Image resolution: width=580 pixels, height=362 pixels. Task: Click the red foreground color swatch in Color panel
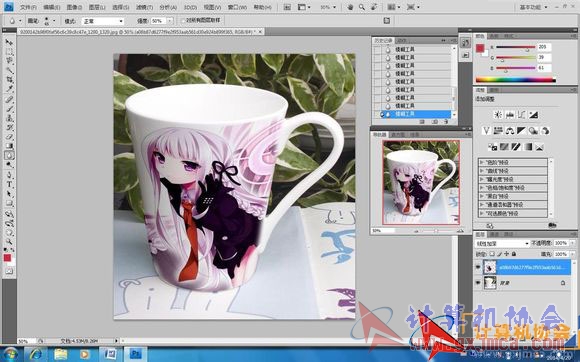[480, 48]
